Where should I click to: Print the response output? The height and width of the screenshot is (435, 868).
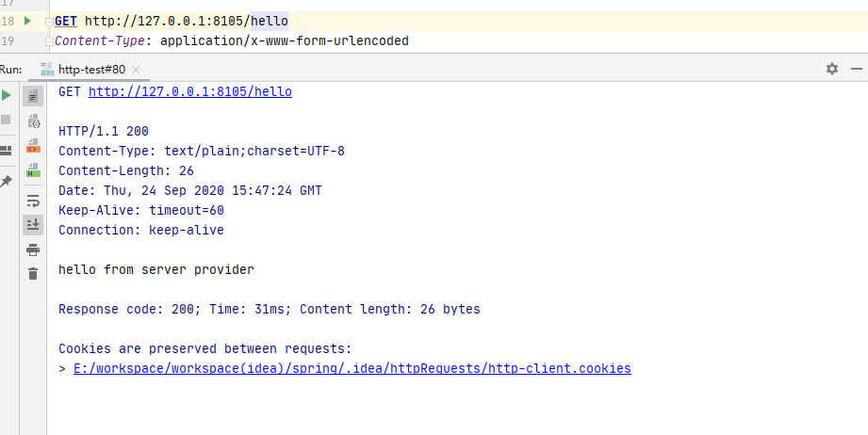(33, 250)
